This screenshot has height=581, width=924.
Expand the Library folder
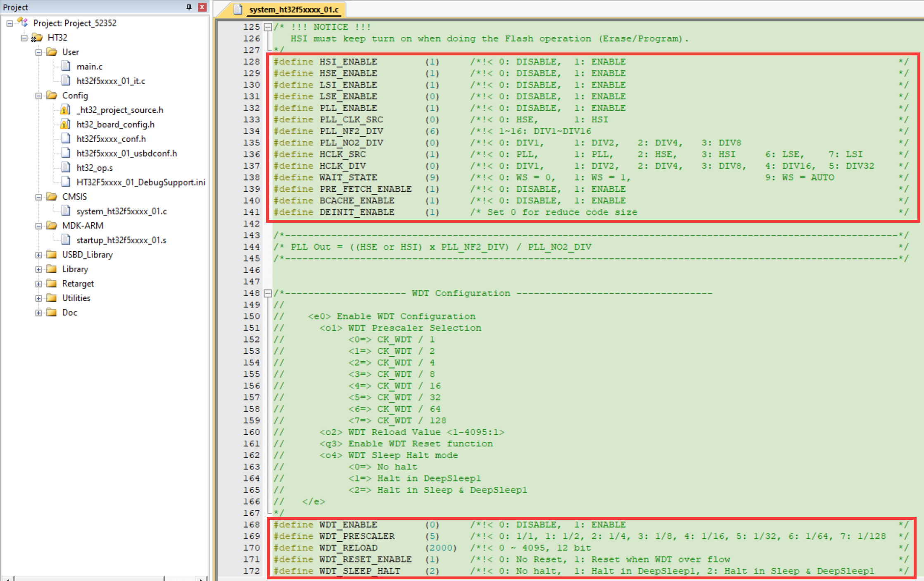coord(38,269)
